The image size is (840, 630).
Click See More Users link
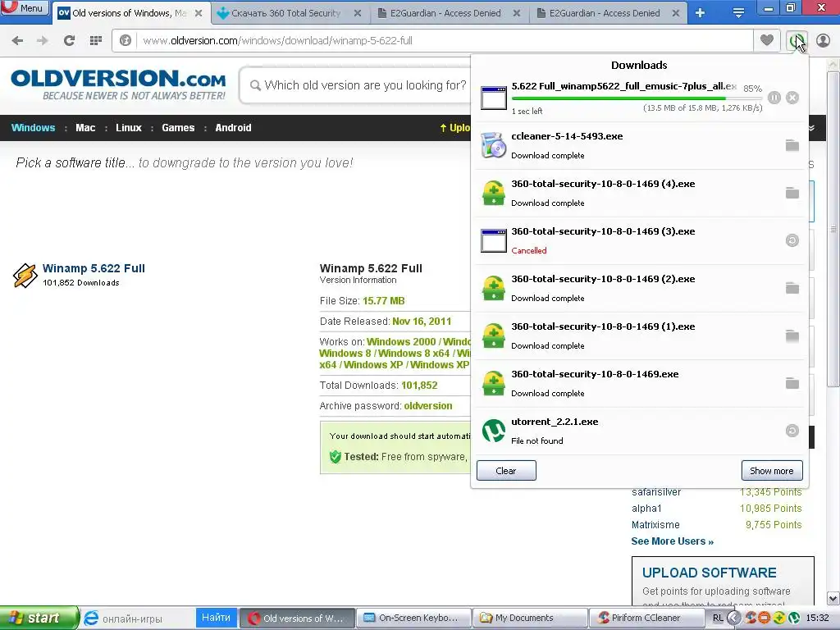coord(673,541)
